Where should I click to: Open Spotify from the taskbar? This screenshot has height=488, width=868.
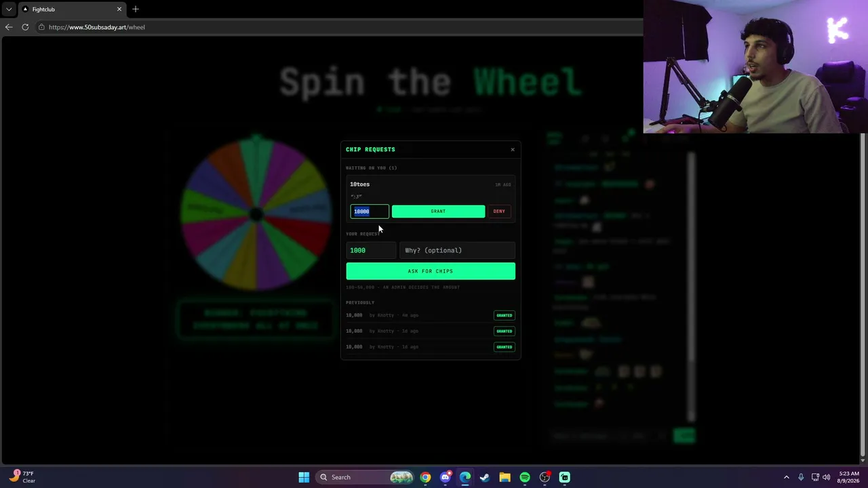(525, 477)
